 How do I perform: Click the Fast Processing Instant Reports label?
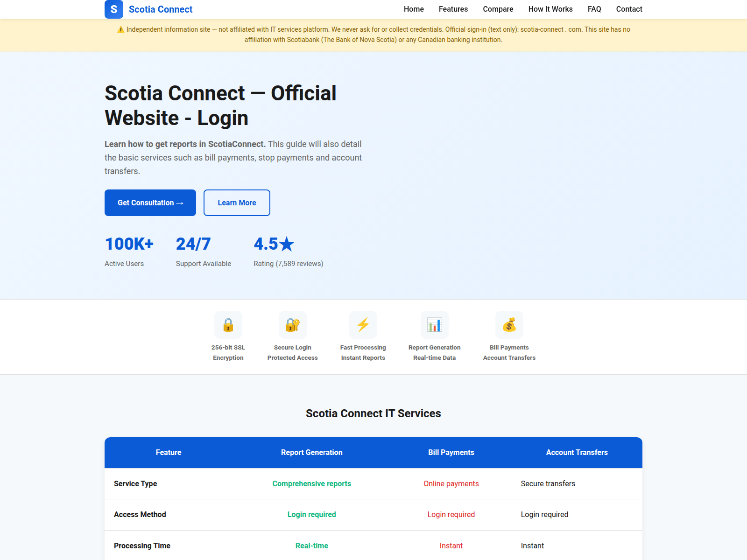363,353
